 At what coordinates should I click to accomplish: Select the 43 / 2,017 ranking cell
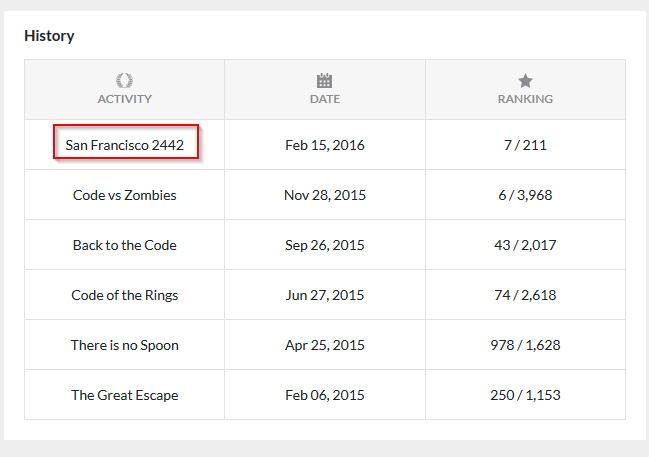(525, 245)
